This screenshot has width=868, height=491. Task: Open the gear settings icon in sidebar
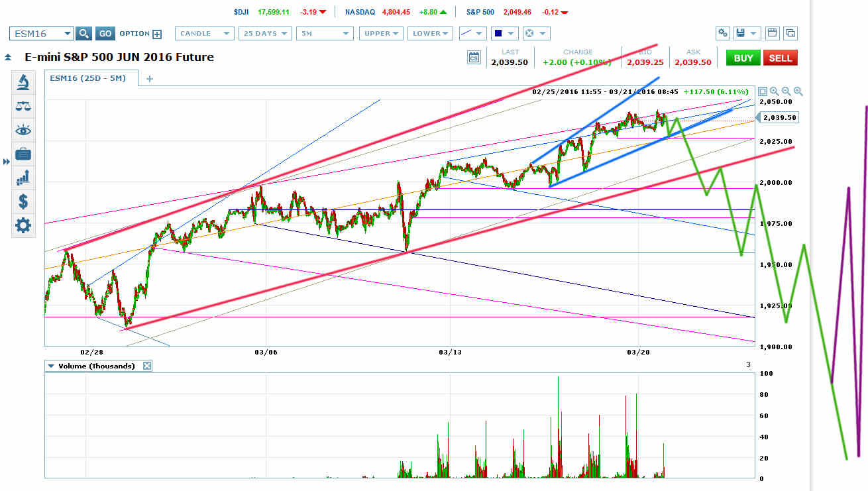23,226
